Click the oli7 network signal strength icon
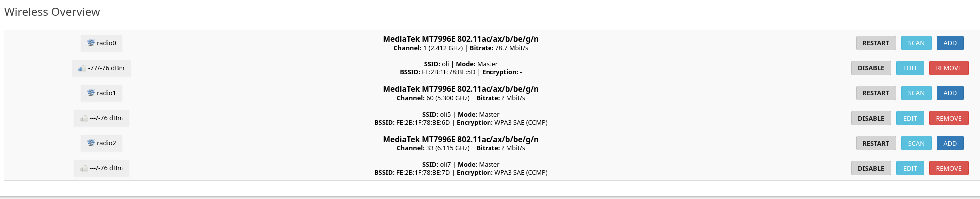 [84, 168]
